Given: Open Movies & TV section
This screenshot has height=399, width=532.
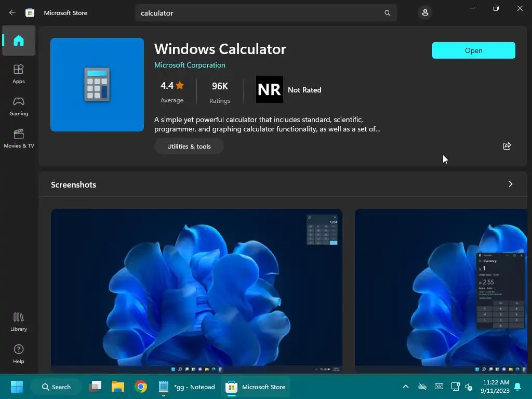Looking at the screenshot, I should (x=19, y=138).
